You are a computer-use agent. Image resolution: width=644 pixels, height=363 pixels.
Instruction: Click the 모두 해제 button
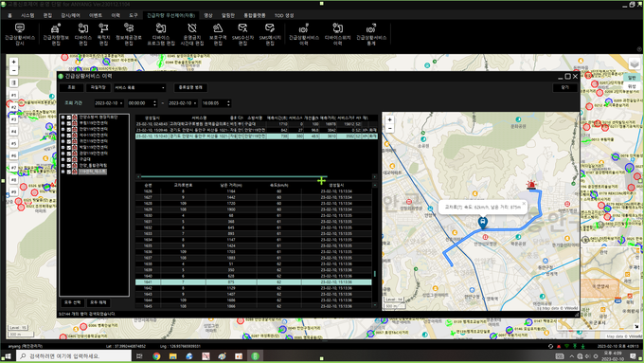point(98,302)
